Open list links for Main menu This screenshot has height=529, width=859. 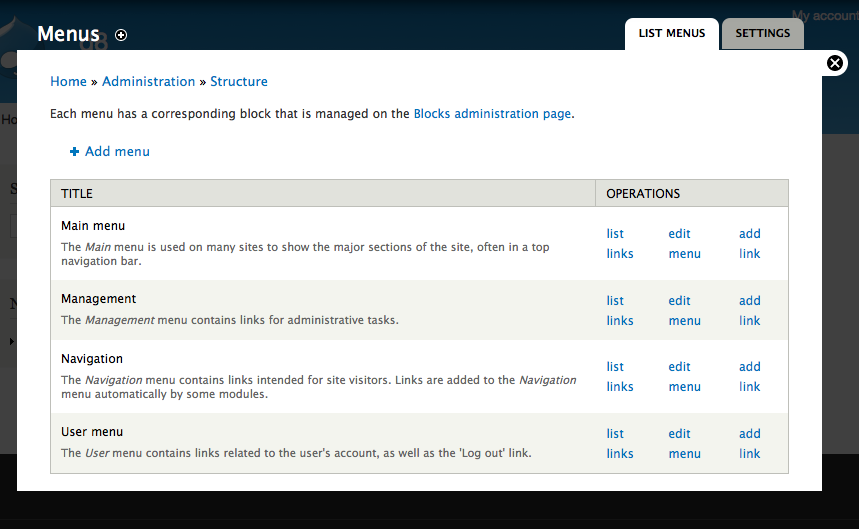pos(620,244)
